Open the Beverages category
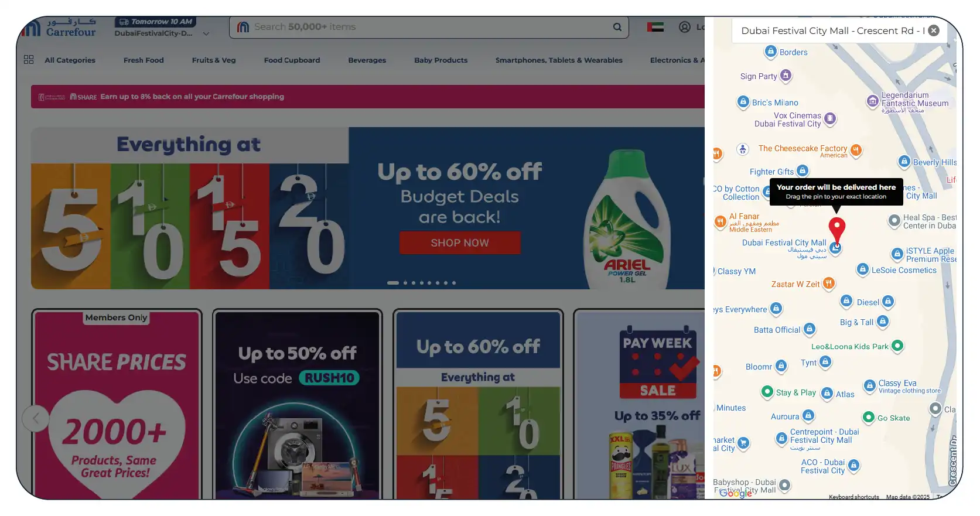 (367, 60)
